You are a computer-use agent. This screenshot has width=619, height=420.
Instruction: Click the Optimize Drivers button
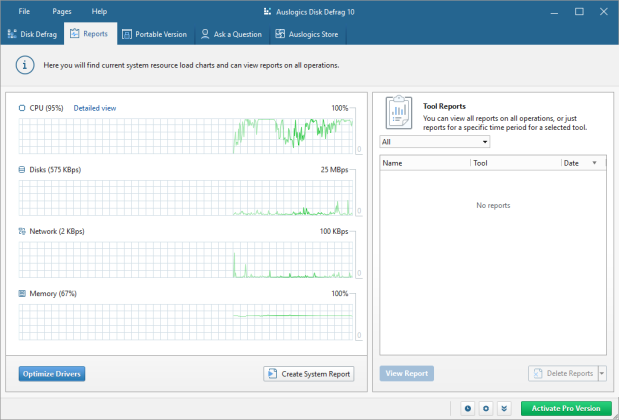[52, 374]
